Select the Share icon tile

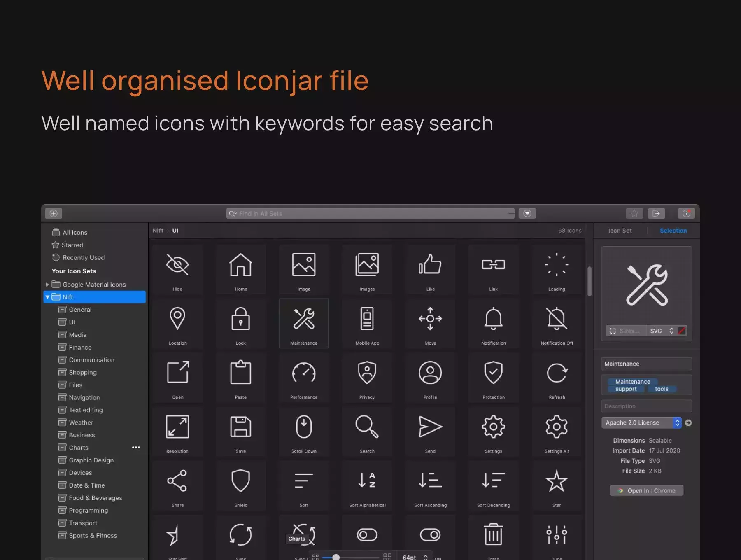click(177, 486)
